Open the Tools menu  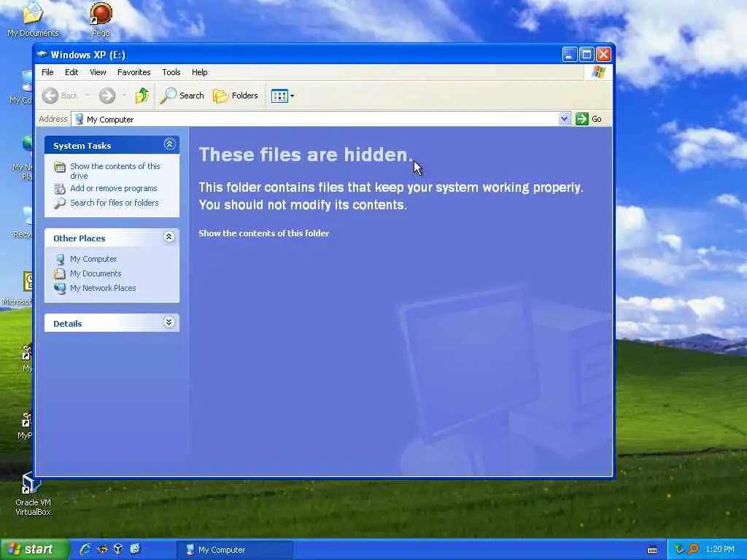(x=171, y=72)
